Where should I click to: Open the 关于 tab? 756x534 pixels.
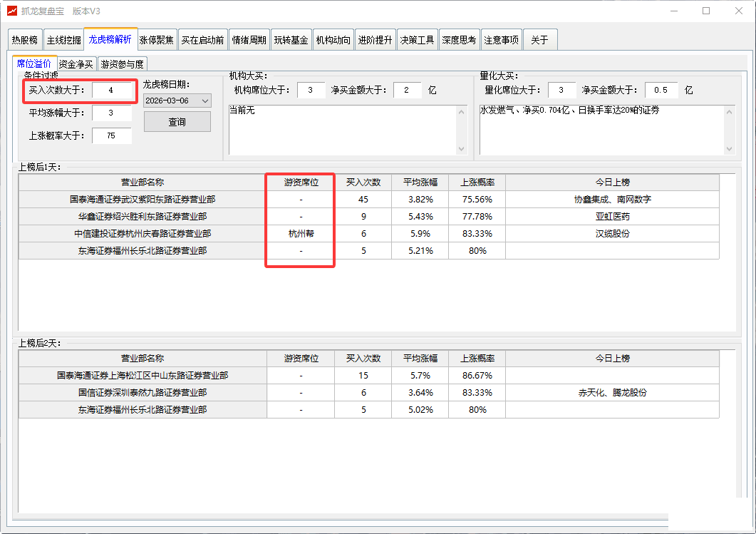click(539, 40)
